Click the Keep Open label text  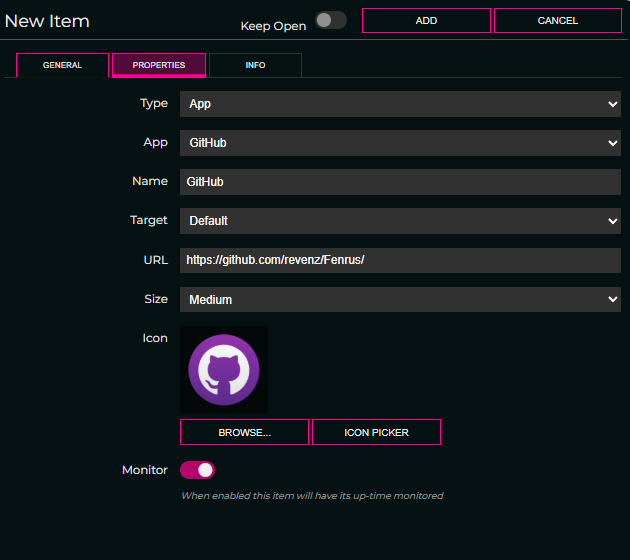pyautogui.click(x=273, y=26)
